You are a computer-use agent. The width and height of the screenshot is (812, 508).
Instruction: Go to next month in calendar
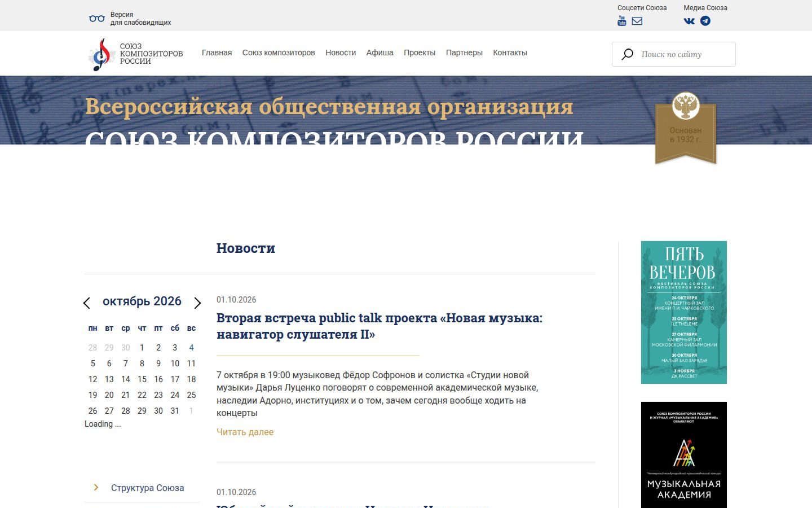pyautogui.click(x=197, y=303)
